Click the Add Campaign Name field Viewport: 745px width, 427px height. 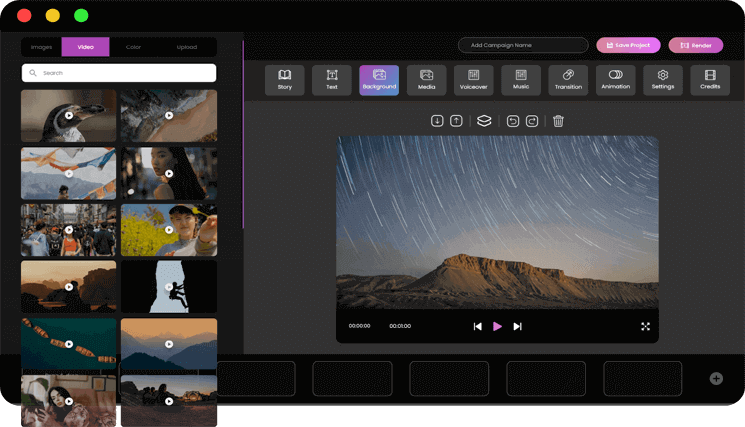click(523, 45)
